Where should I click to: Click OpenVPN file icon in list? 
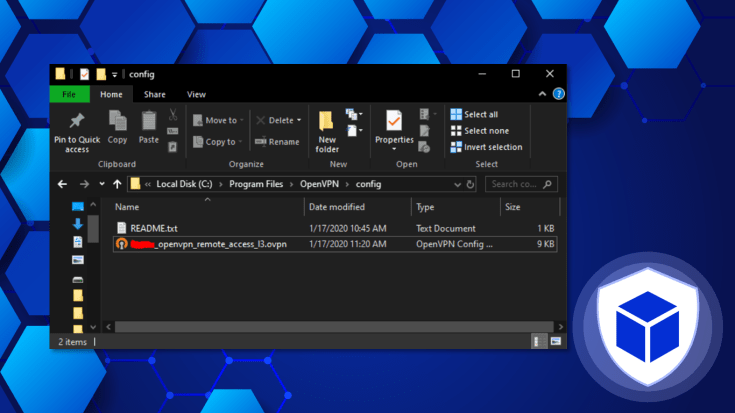tap(122, 244)
